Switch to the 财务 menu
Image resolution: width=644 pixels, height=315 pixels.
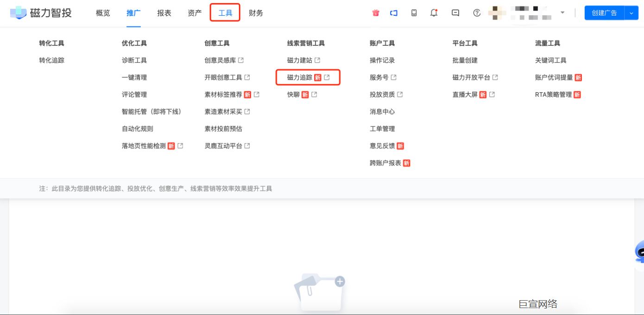point(256,13)
